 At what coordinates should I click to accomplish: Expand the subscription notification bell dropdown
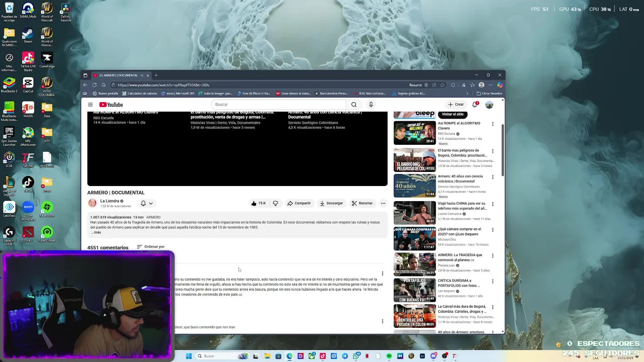[x=146, y=203]
